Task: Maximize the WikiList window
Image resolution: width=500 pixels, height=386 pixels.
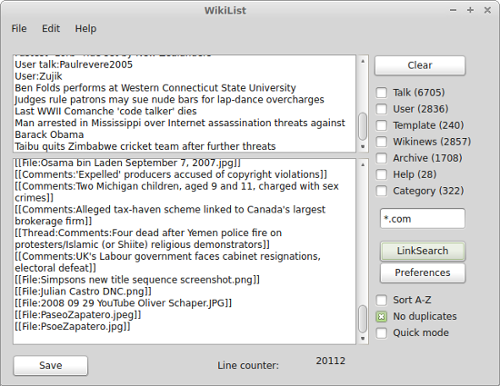Action: pos(470,10)
